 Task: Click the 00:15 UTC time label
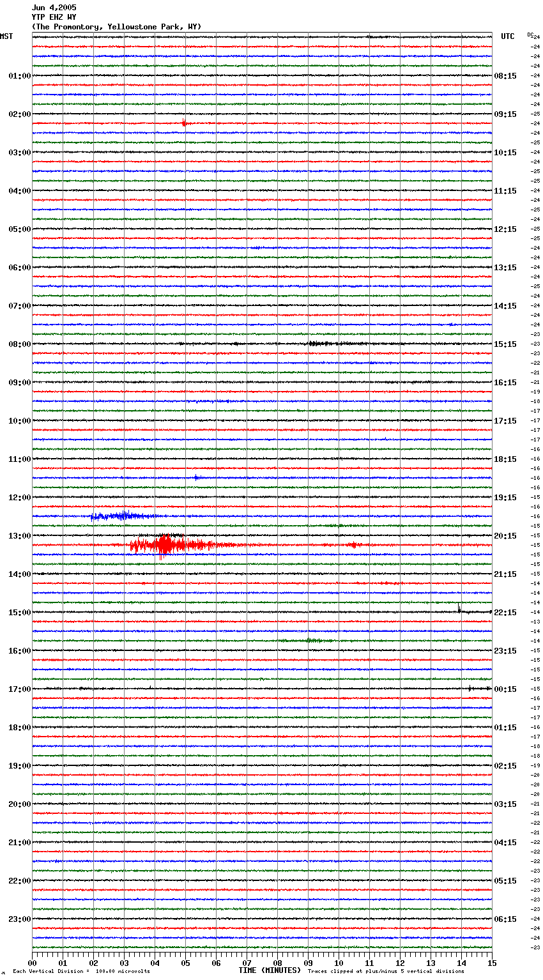505,689
